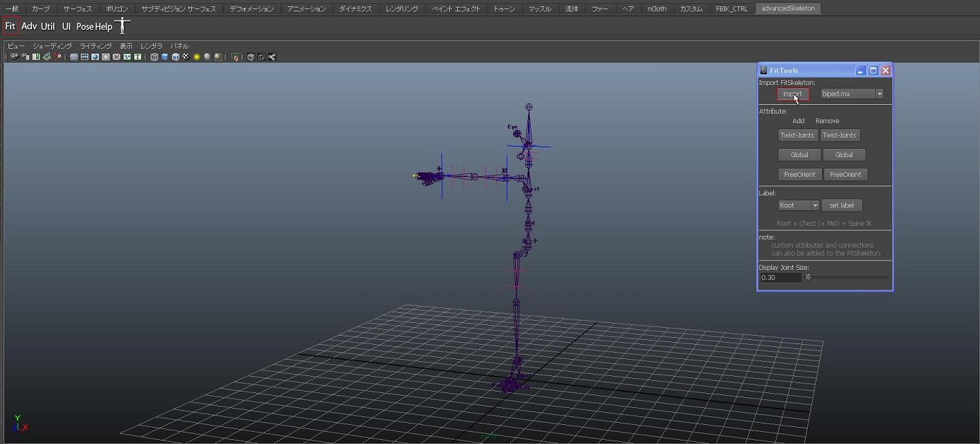Switch to the カーブ shelf tab
980x444 pixels.
40,8
